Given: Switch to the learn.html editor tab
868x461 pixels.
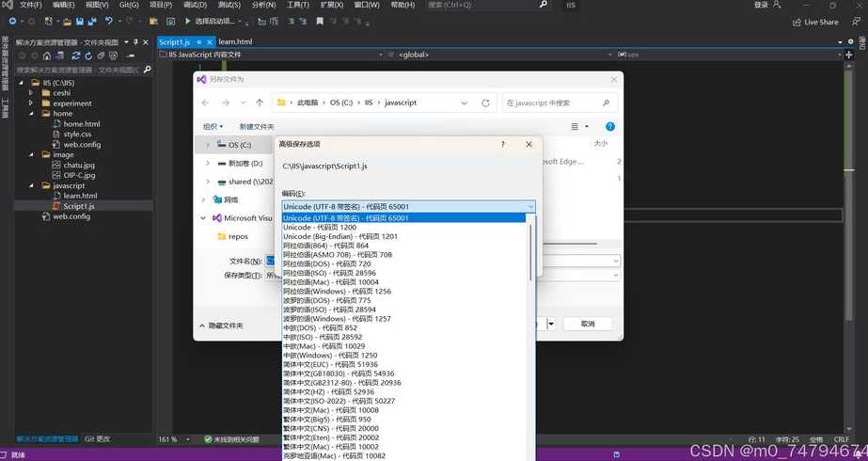Looking at the screenshot, I should (235, 41).
